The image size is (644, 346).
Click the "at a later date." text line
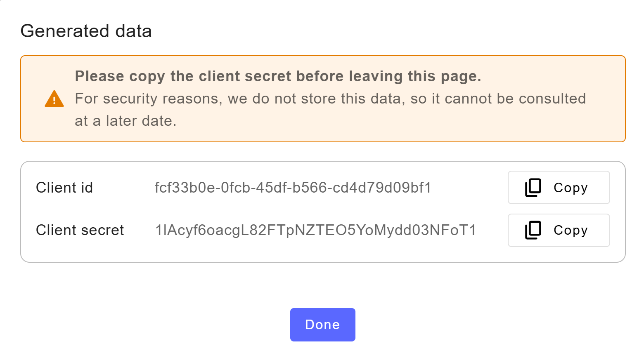[125, 121]
